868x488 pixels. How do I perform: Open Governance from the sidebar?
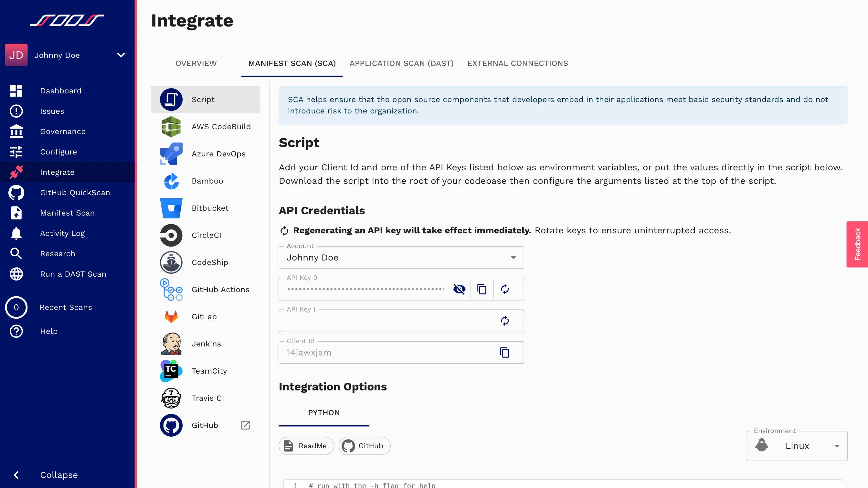click(63, 132)
